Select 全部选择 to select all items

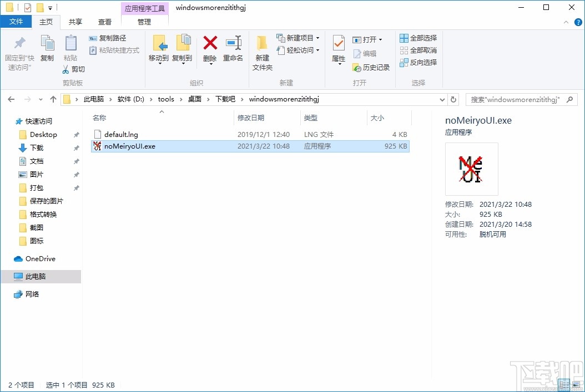418,38
